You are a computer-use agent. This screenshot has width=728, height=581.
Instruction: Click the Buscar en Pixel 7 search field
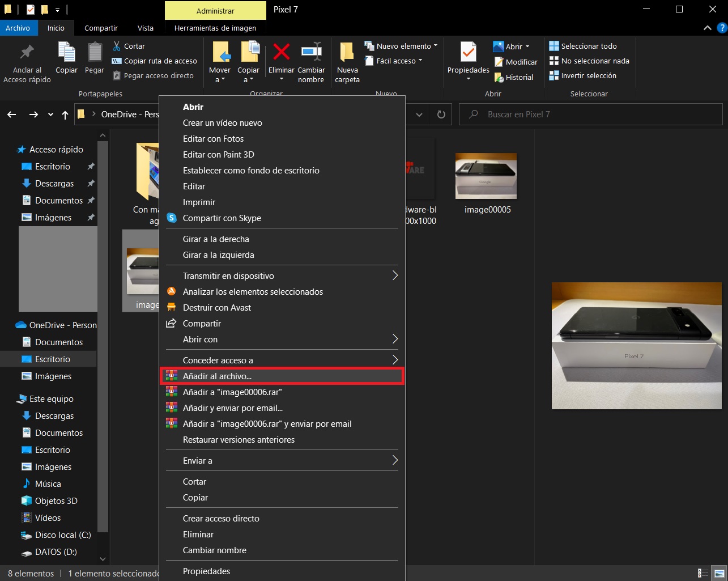coord(591,114)
